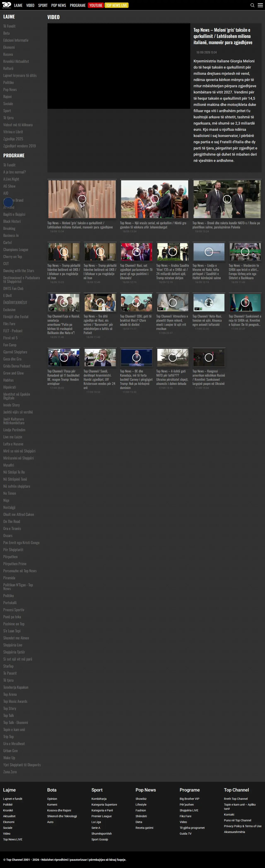This screenshot has height=868, width=265.
Task: Play the Lindja e Mesme video thumbnail
Action: [209, 252]
